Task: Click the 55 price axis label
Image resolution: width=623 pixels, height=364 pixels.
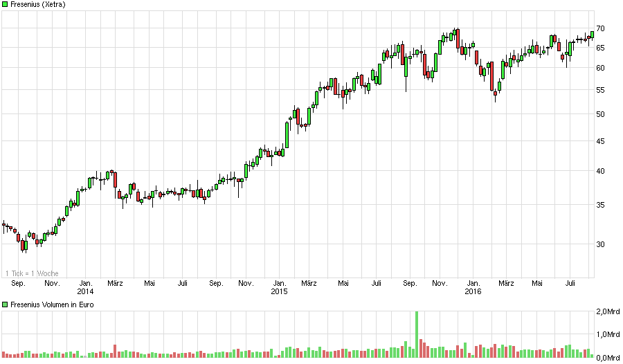Action: 600,90
